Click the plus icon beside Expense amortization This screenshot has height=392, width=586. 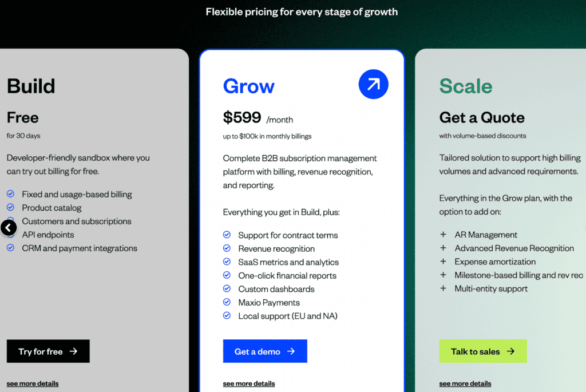[444, 261]
